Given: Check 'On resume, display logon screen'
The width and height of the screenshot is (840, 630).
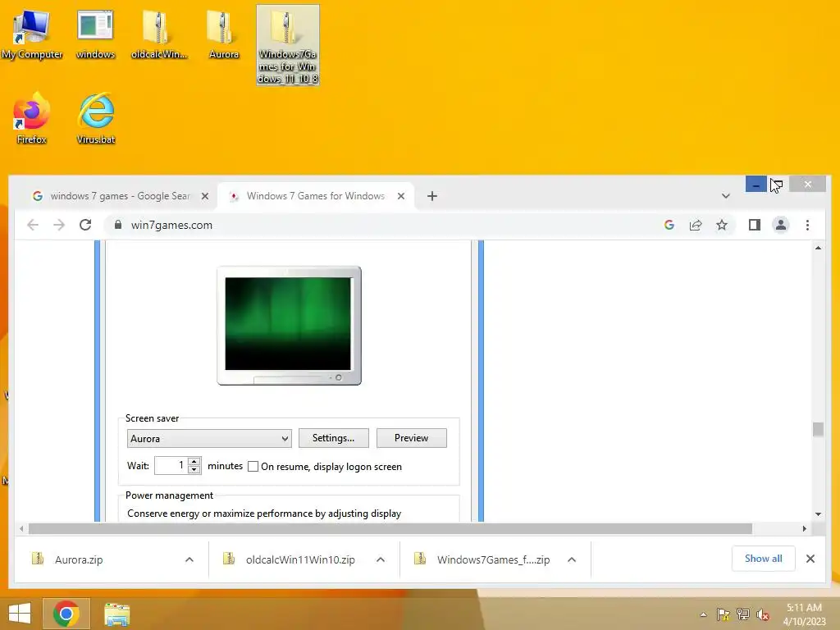Looking at the screenshot, I should 253,467.
